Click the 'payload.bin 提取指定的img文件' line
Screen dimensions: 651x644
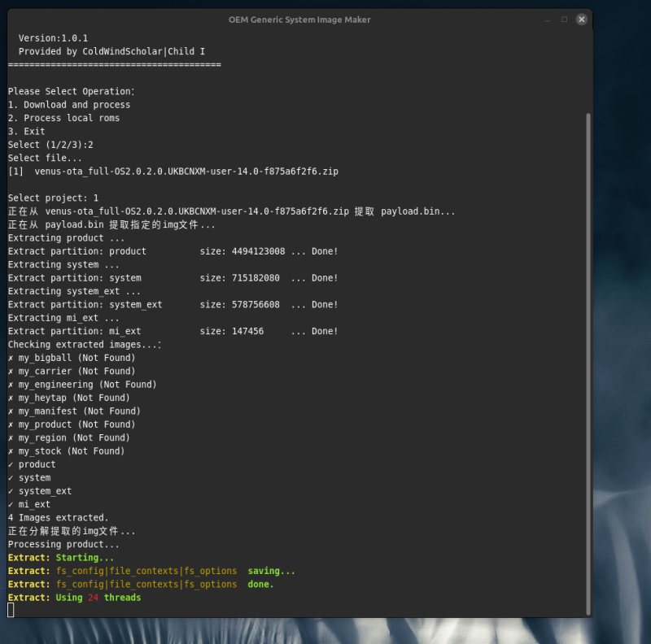click(x=111, y=224)
